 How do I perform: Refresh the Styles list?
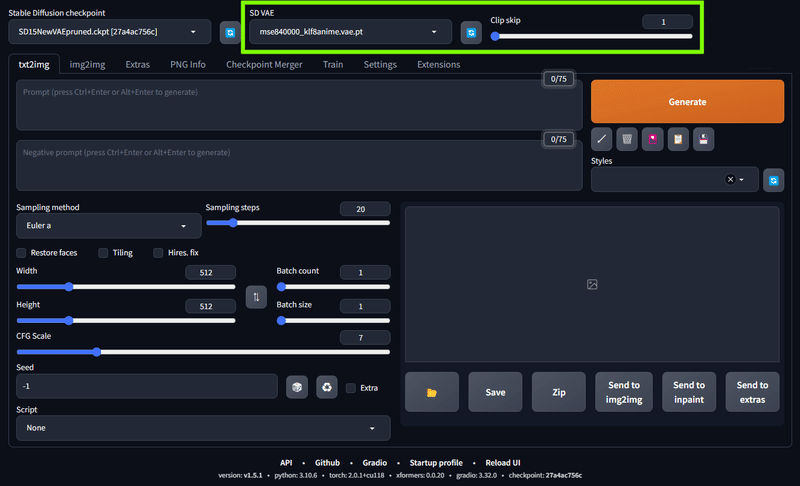pyautogui.click(x=773, y=181)
